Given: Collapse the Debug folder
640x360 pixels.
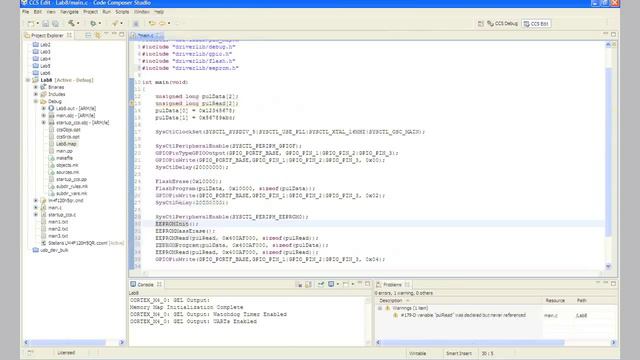Looking at the screenshot, I should point(36,101).
